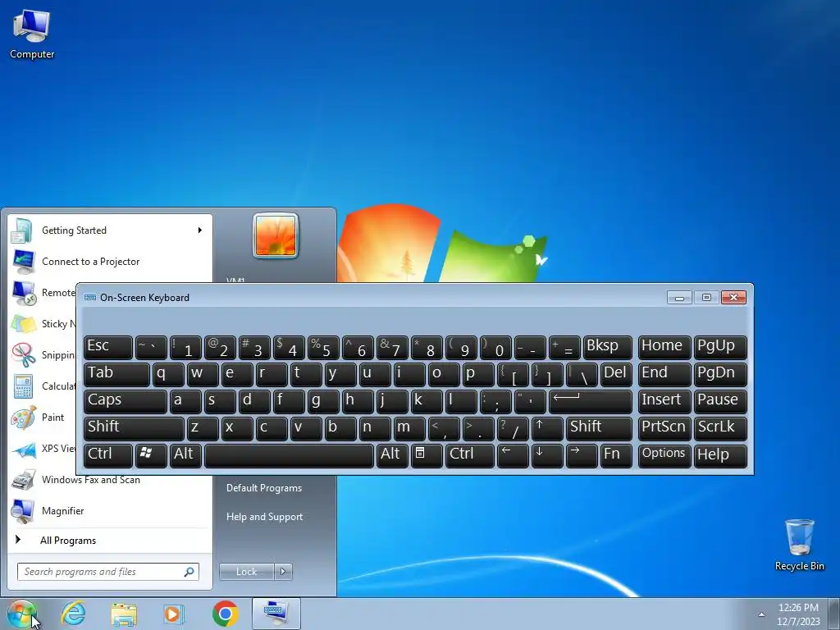Open the Getting Started icon in Start menu

22,231
